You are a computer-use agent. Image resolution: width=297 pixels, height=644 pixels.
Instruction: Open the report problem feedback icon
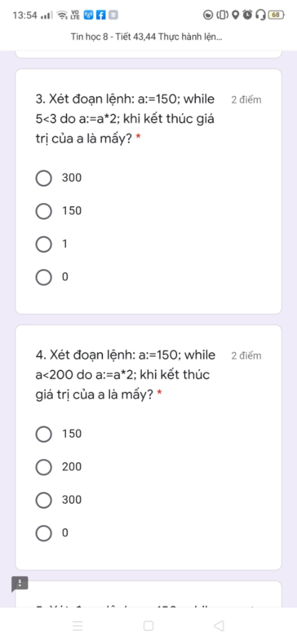20,584
